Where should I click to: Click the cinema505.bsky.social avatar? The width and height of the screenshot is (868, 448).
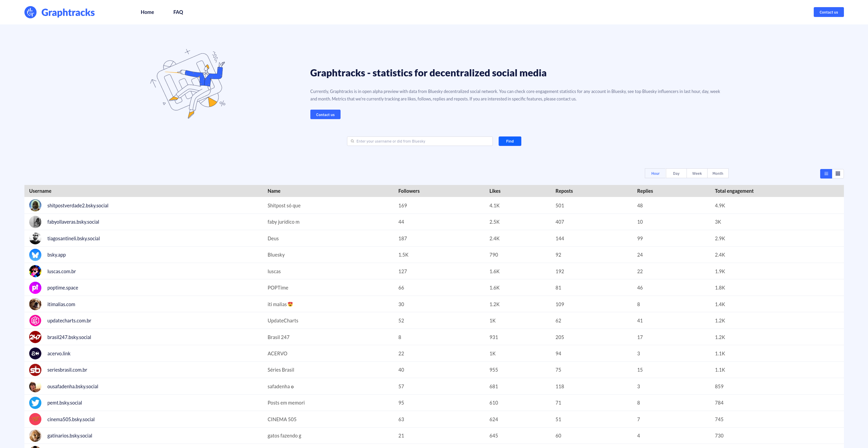(x=35, y=419)
